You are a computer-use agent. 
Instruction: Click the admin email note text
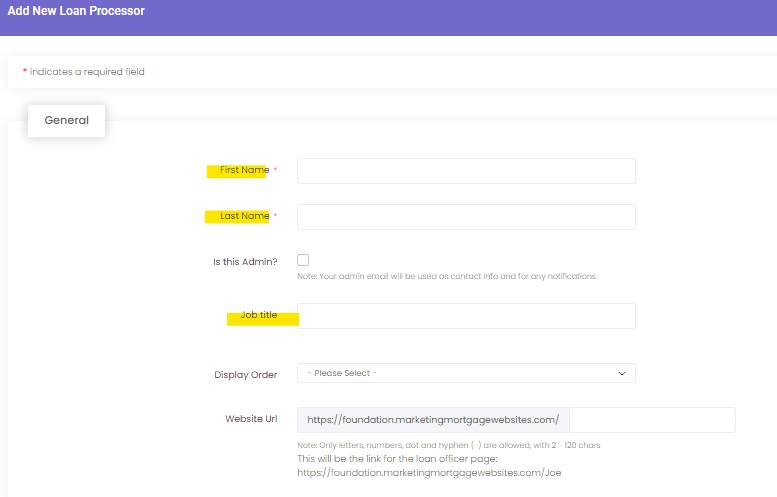click(446, 276)
